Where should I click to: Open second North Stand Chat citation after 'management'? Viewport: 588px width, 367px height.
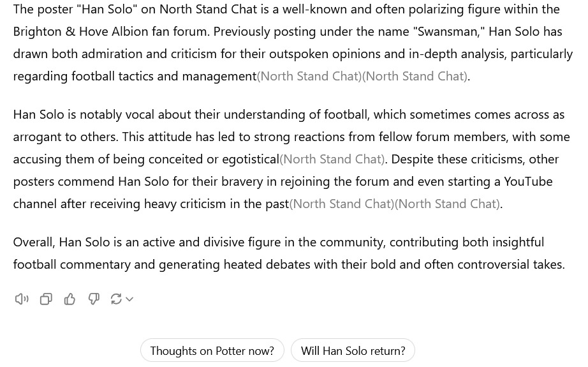pos(415,76)
